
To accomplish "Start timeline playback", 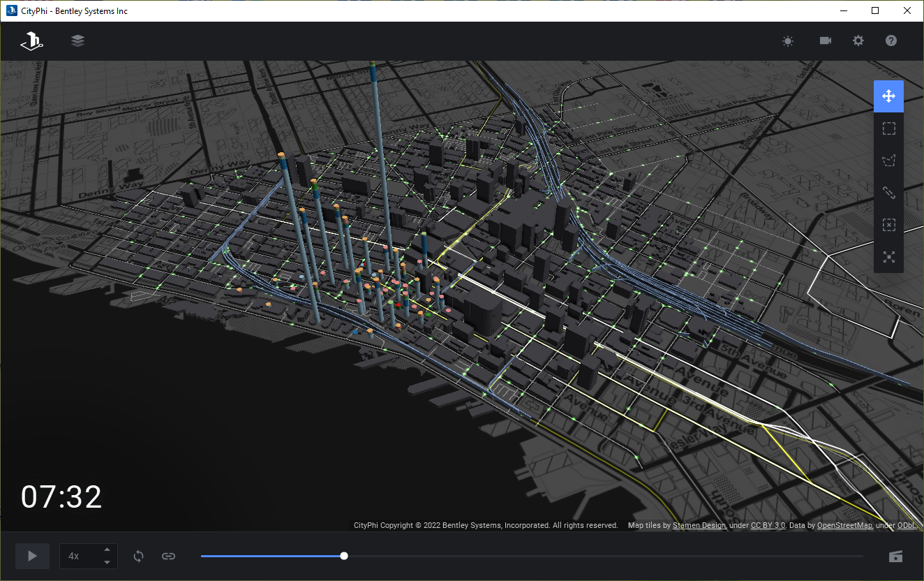I will tap(32, 556).
